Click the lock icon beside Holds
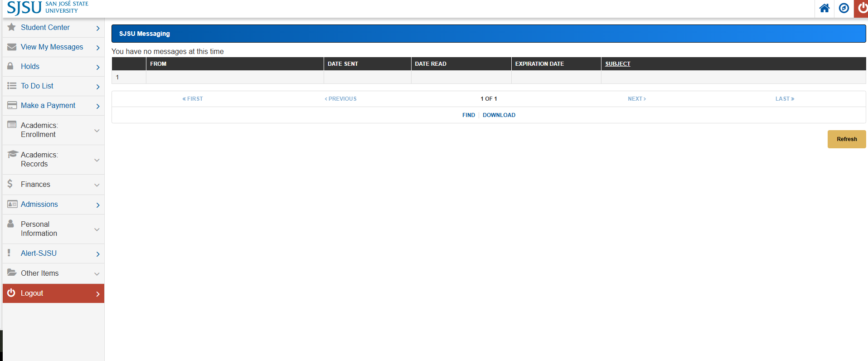The width and height of the screenshot is (868, 361). click(x=10, y=66)
